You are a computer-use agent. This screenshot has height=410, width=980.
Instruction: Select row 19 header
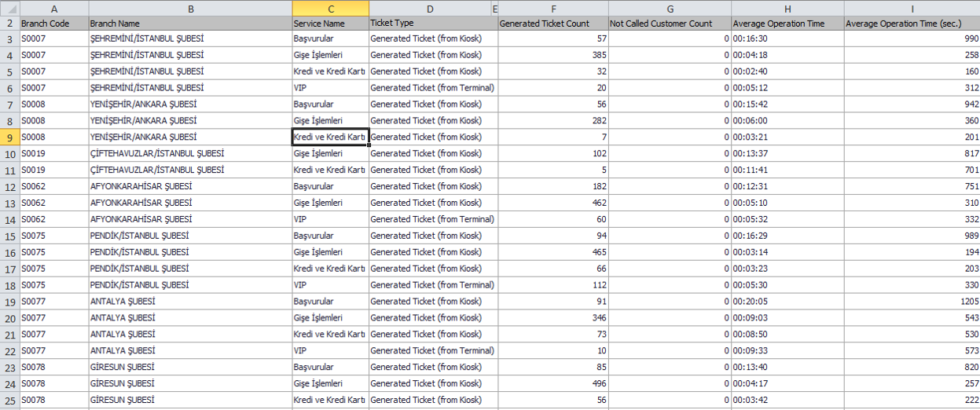[x=9, y=302]
